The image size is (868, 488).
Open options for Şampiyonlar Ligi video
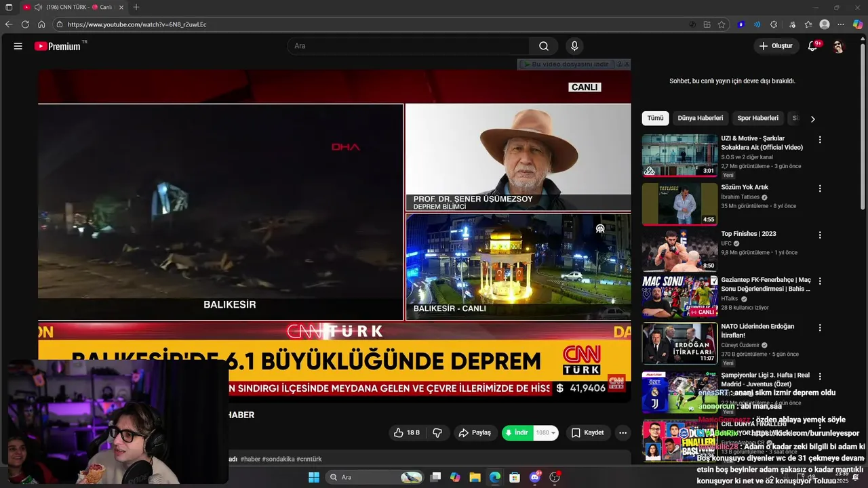pyautogui.click(x=820, y=376)
